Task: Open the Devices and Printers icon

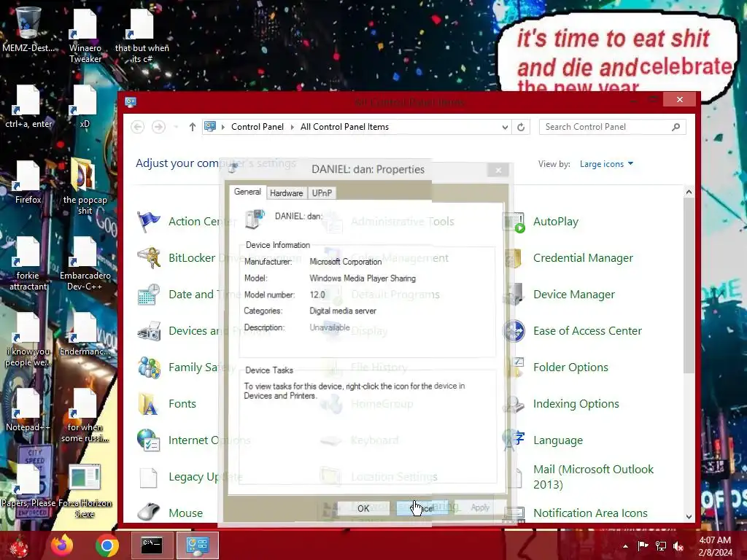Action: click(149, 331)
